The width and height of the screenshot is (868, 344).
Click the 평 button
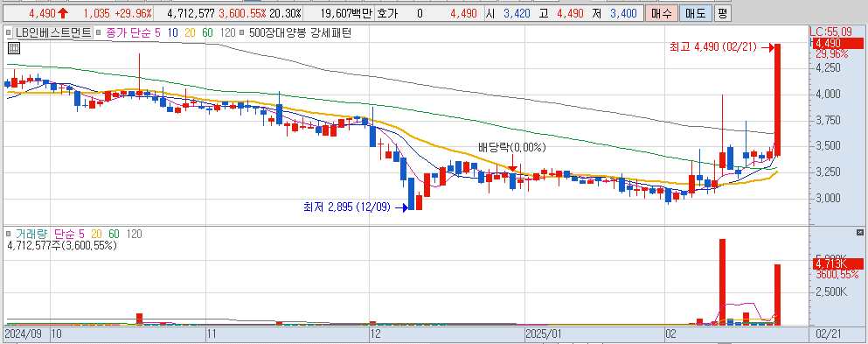pos(722,13)
